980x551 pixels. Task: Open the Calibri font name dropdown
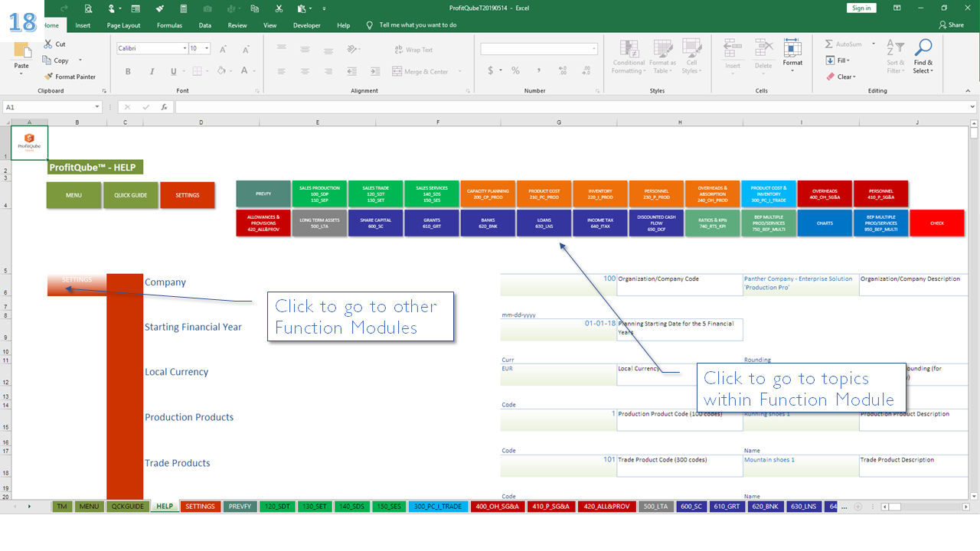185,48
